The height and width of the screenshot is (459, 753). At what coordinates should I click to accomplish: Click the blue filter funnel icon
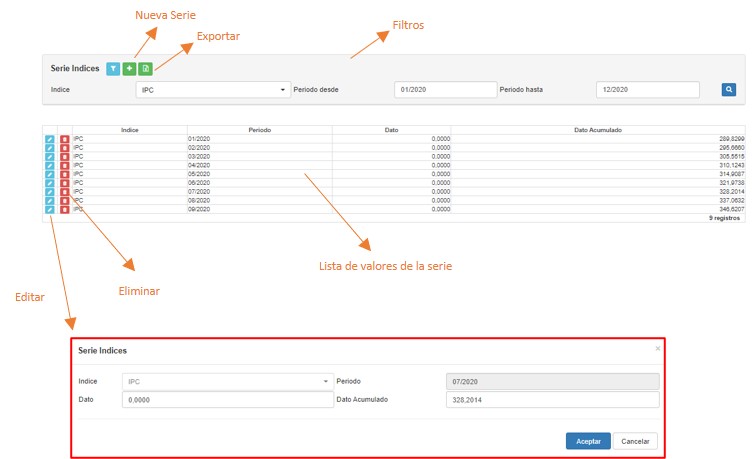pyautogui.click(x=113, y=68)
